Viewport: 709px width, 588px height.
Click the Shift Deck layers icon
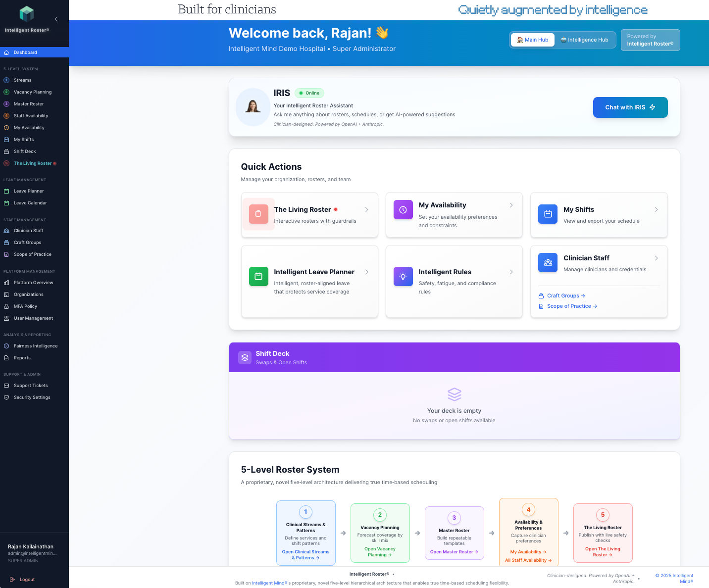coord(245,357)
